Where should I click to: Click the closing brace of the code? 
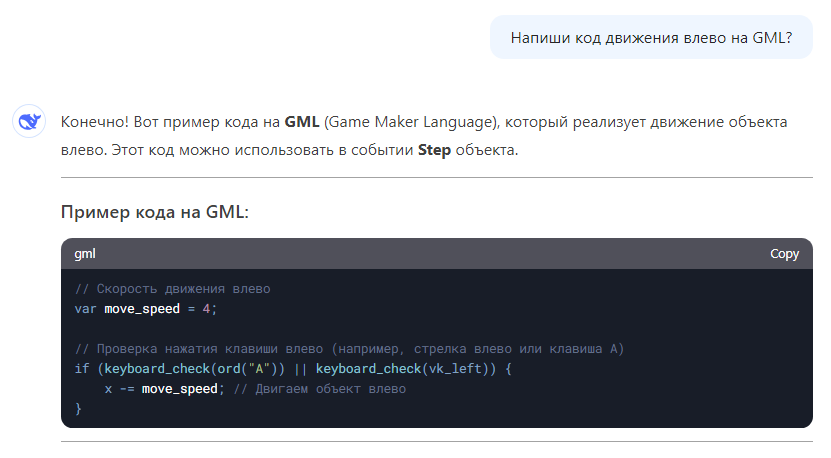pos(78,408)
